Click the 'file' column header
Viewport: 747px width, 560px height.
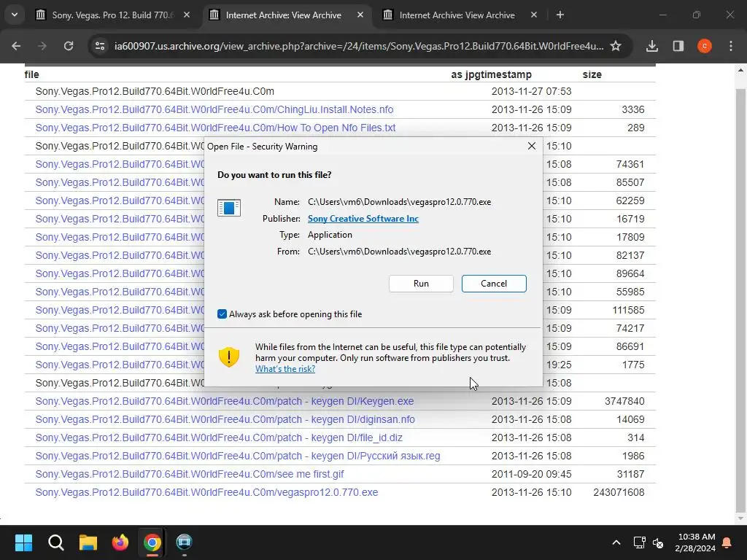tap(32, 74)
